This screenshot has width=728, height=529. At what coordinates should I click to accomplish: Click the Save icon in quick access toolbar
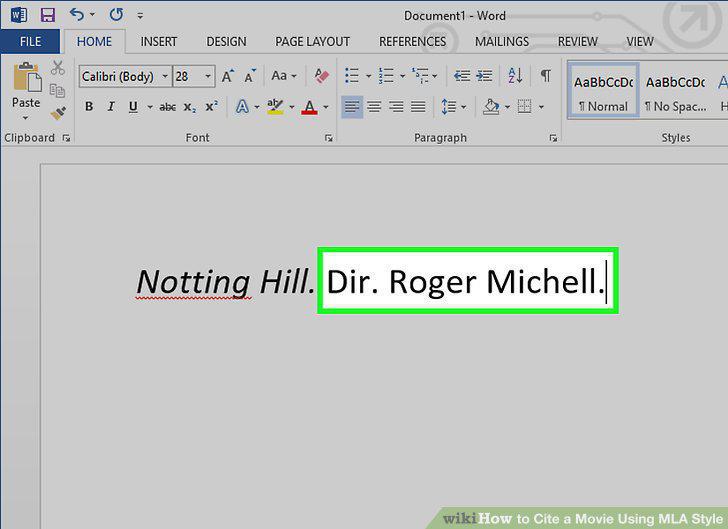click(48, 15)
